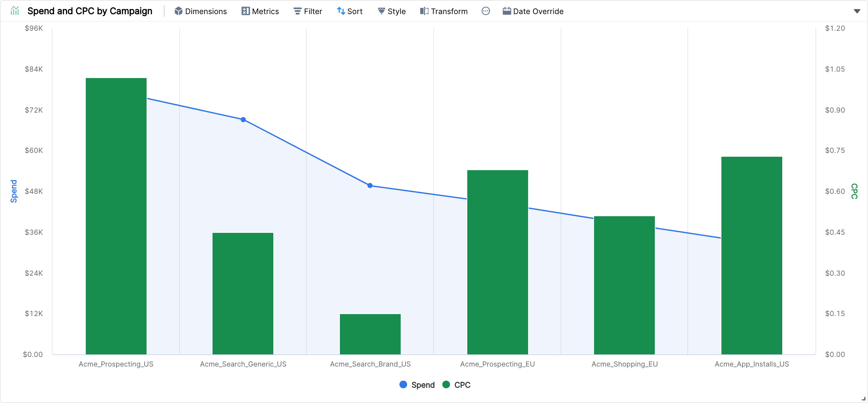Click the Sort arrows icon

point(341,11)
